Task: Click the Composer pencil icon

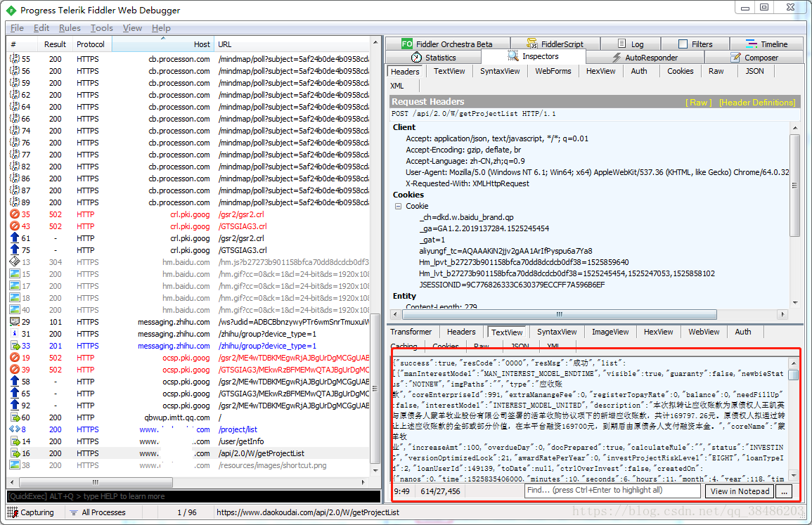Action: 735,58
